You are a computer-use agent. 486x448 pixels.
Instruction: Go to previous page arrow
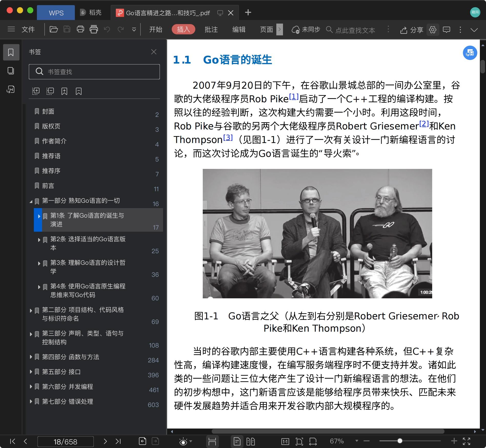coord(25,441)
